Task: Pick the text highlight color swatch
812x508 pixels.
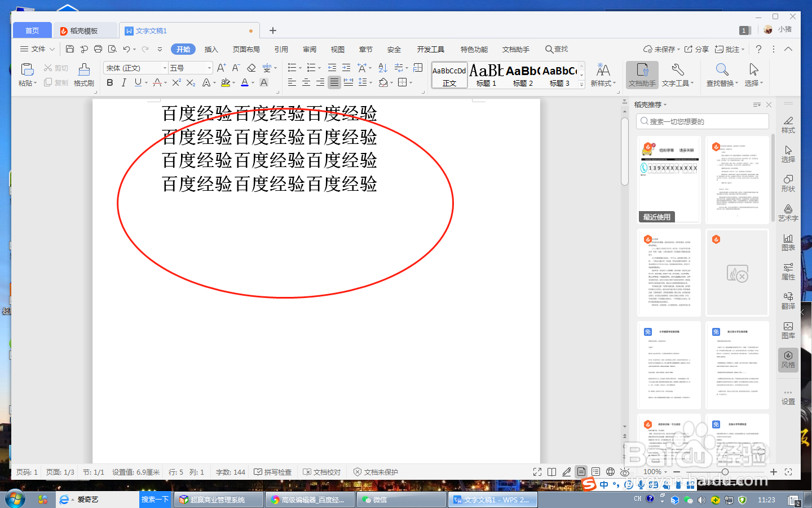Action: point(226,82)
